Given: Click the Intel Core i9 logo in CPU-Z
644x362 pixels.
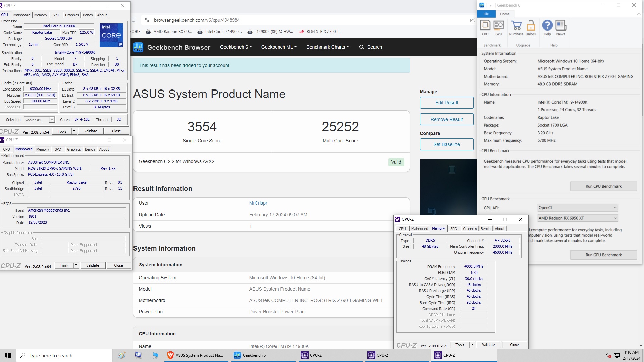Looking at the screenshot, I should pos(111,35).
